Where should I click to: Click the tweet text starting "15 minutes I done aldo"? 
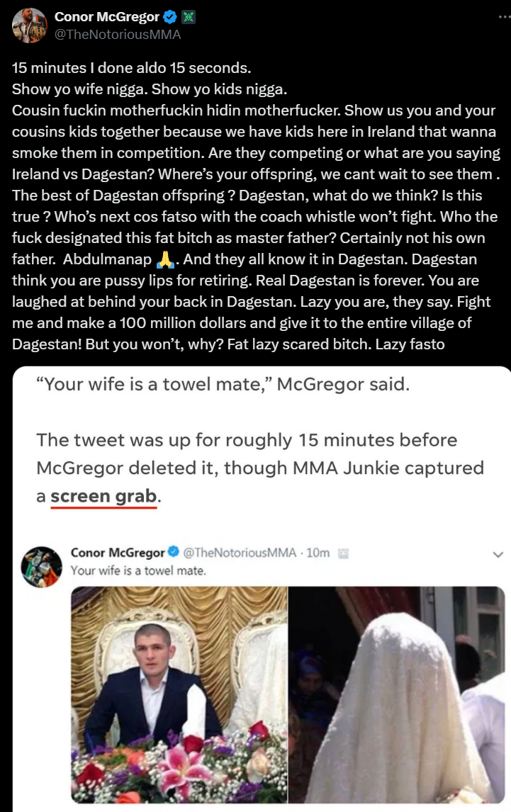coord(256,205)
